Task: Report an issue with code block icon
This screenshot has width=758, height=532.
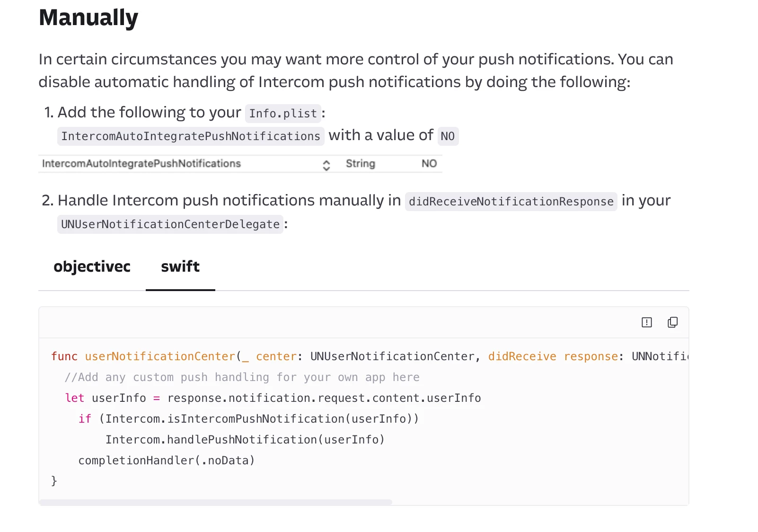Action: click(x=646, y=322)
